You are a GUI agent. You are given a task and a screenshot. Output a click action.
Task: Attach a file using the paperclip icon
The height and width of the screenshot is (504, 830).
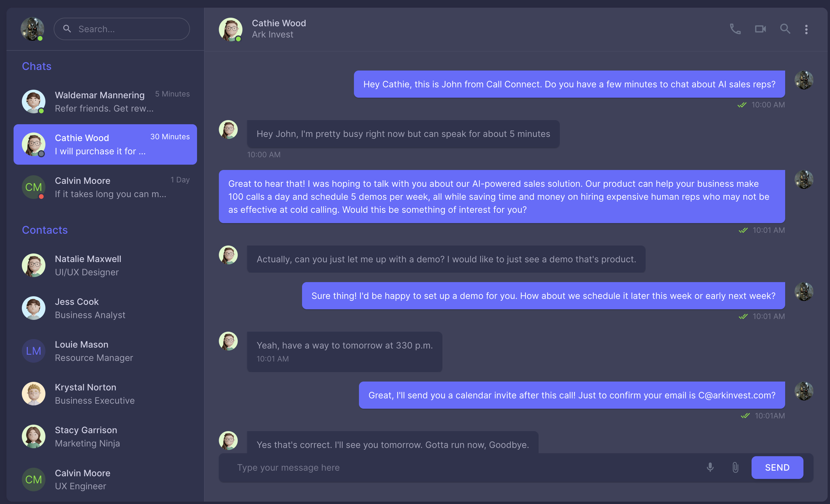(x=735, y=468)
